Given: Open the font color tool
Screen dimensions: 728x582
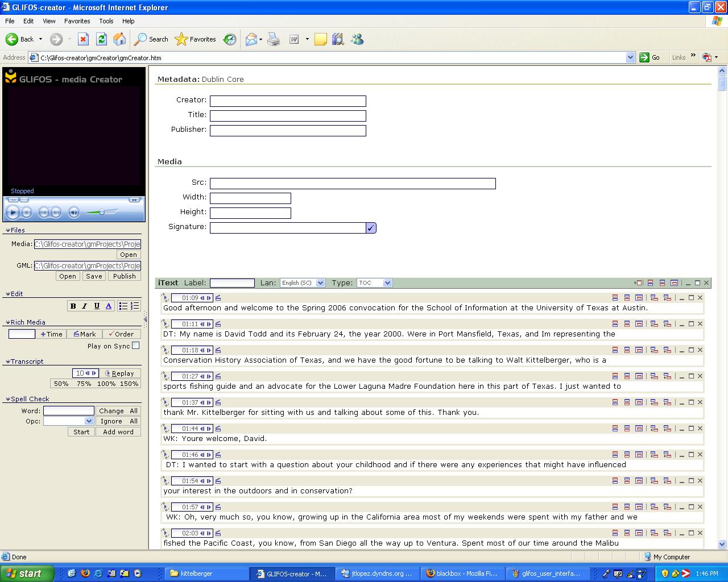Looking at the screenshot, I should pos(109,306).
